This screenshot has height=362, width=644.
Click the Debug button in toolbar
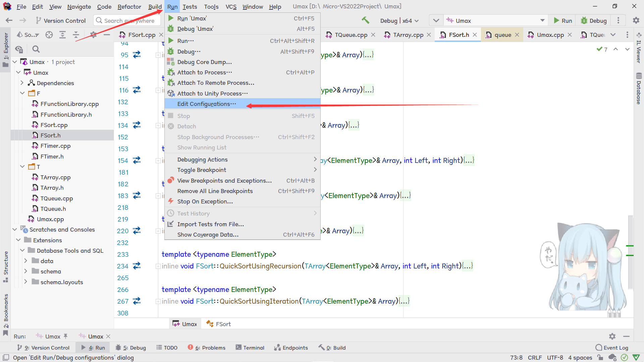pyautogui.click(x=594, y=20)
